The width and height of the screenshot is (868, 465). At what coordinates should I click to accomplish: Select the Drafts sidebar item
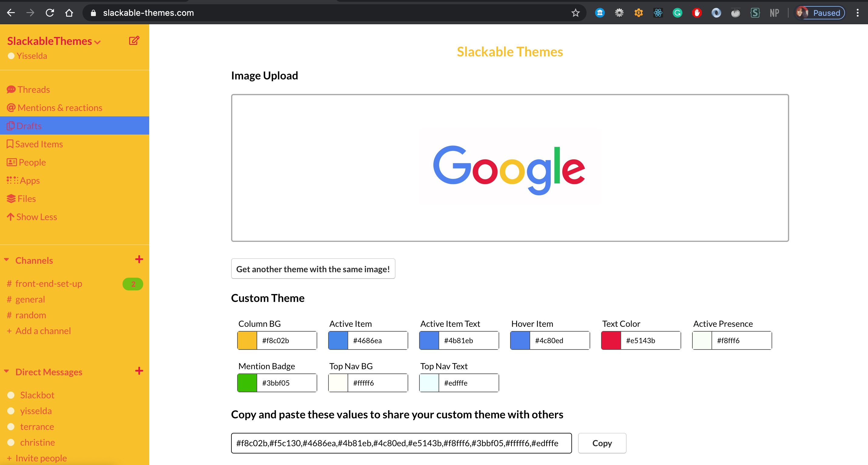29,126
